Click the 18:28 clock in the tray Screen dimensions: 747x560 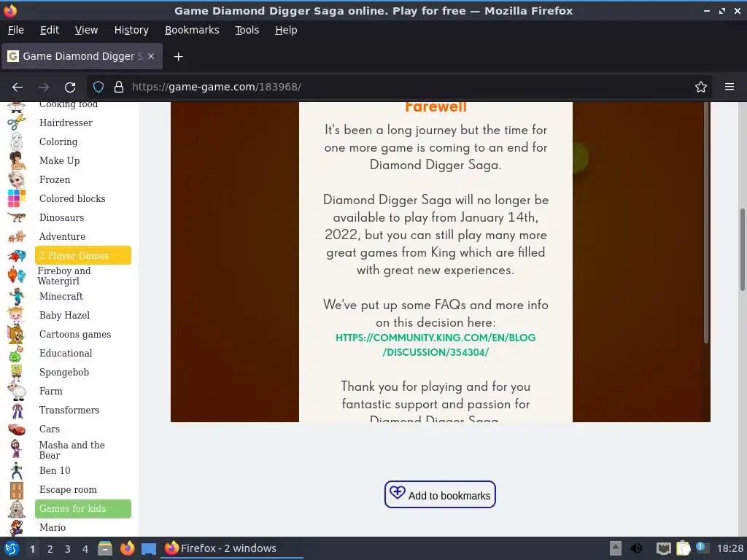click(729, 548)
